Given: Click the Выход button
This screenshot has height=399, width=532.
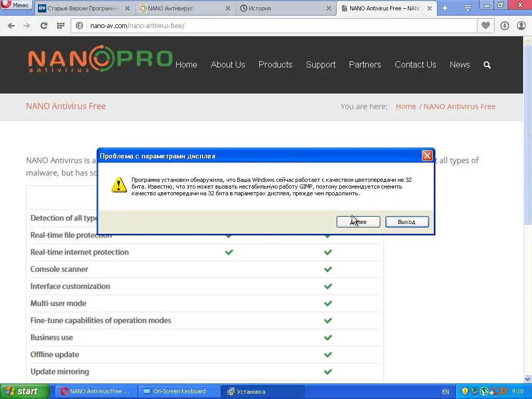Looking at the screenshot, I should click(x=407, y=222).
